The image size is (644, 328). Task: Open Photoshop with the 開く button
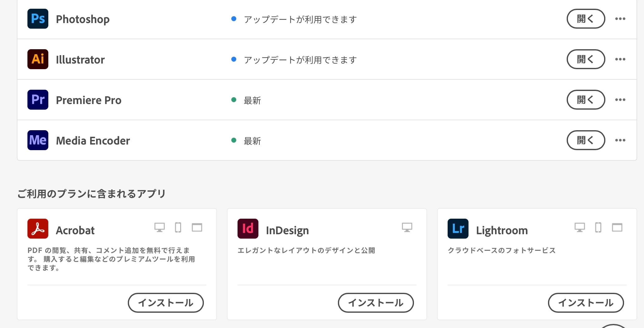pos(586,19)
